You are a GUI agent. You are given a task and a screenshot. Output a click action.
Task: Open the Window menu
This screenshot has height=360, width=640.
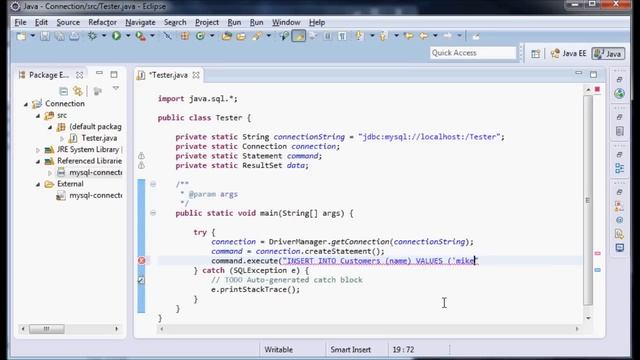286,22
